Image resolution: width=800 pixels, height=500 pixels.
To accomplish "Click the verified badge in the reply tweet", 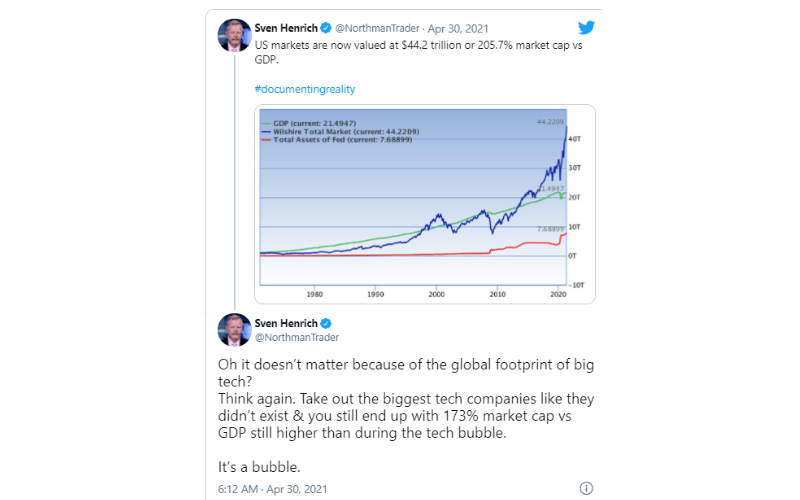I will point(326,323).
